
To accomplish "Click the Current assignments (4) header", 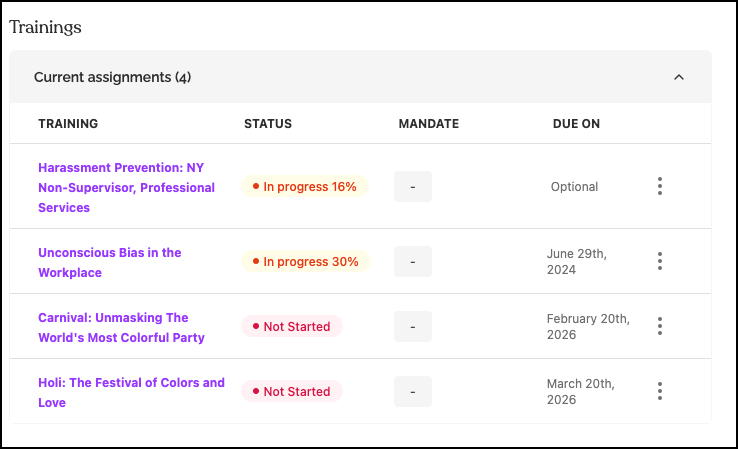I will click(112, 77).
